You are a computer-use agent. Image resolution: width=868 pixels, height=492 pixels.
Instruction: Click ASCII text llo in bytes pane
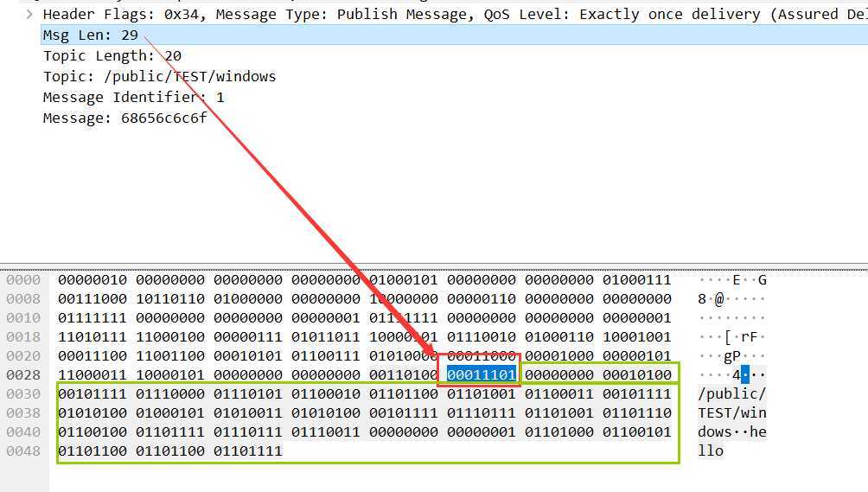pos(711,451)
